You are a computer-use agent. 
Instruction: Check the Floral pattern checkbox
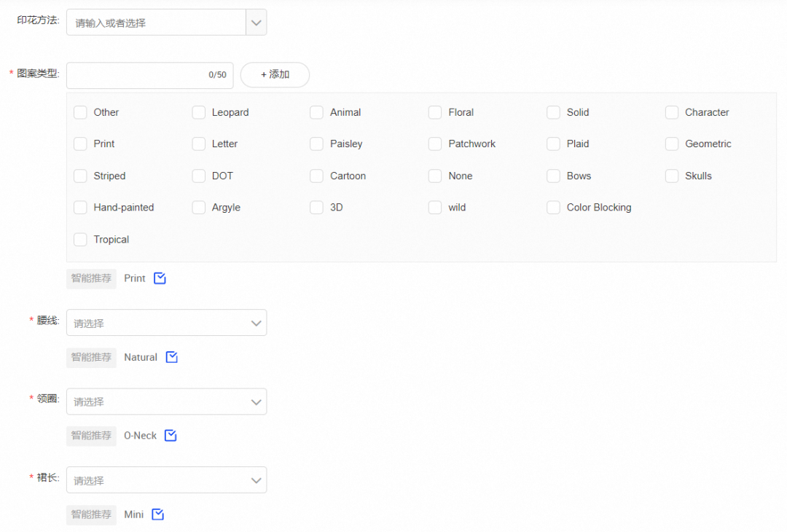point(435,112)
